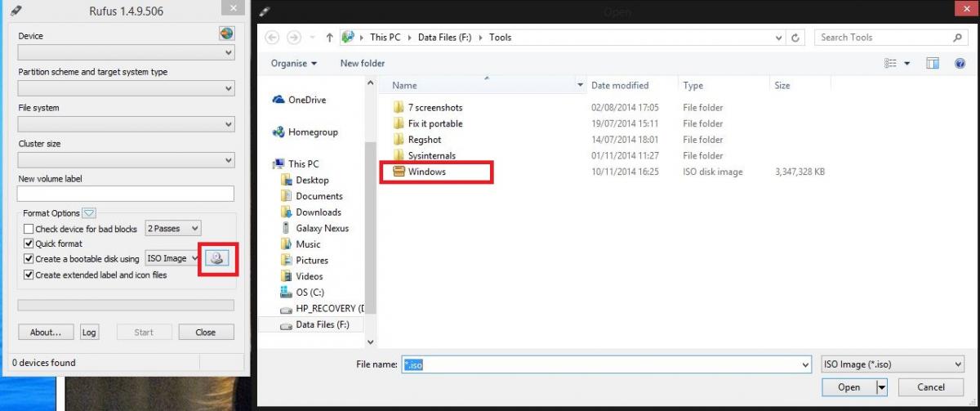The width and height of the screenshot is (980, 411).
Task: Open the Desktop folder in the sidebar
Action: (304, 180)
